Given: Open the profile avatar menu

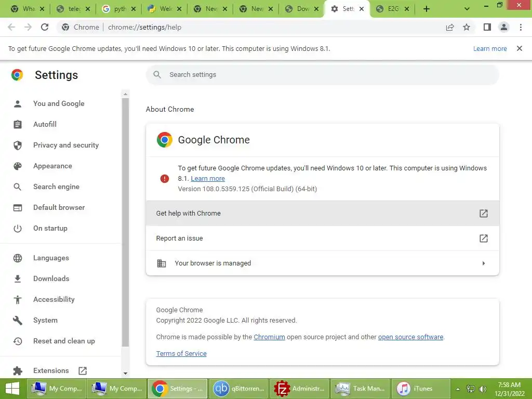Looking at the screenshot, I should pyautogui.click(x=504, y=27).
